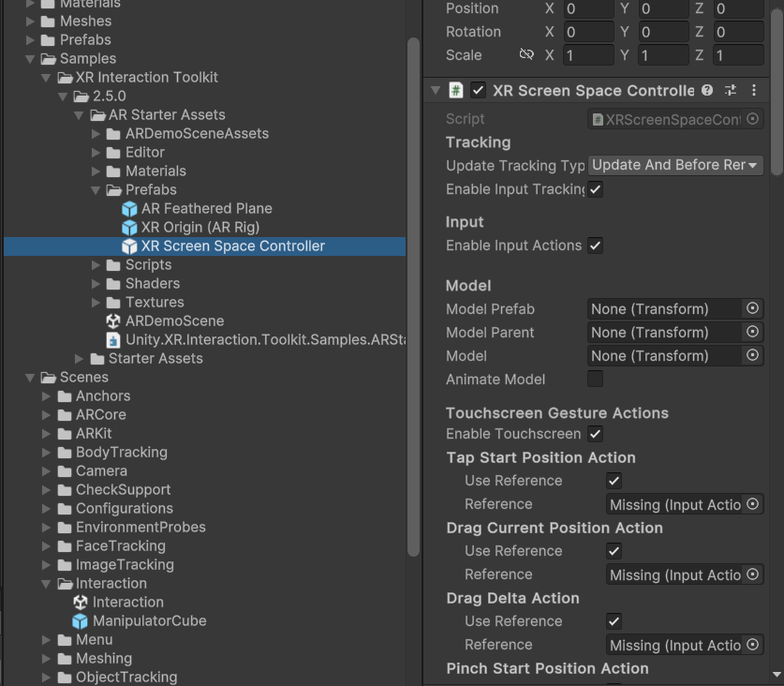Click the script component hash icon
This screenshot has width=784, height=686.
(456, 91)
